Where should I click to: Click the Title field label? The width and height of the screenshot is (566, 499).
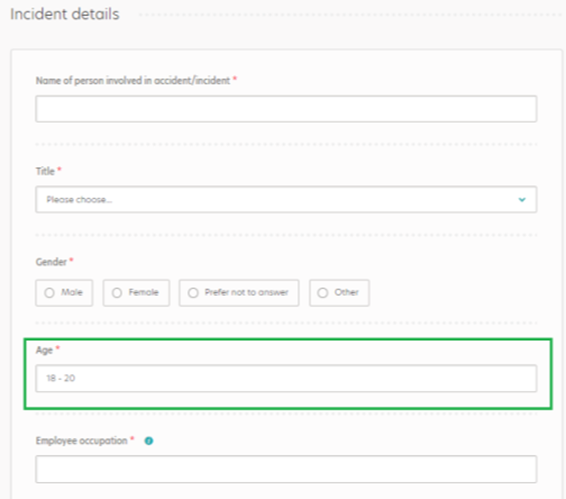click(45, 171)
